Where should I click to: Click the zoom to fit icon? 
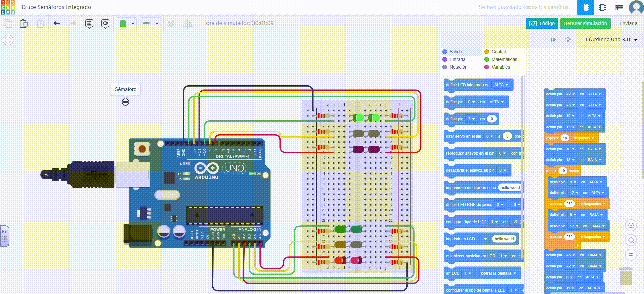(8, 40)
